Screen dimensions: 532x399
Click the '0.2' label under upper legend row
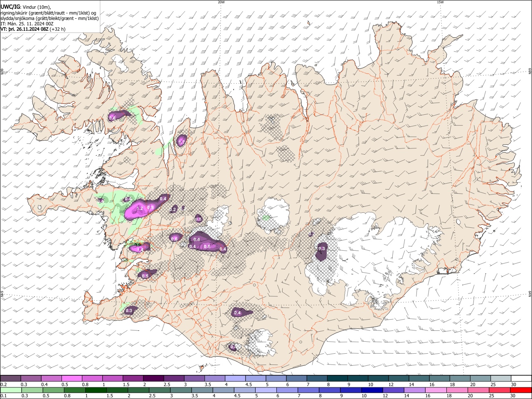point(3,384)
